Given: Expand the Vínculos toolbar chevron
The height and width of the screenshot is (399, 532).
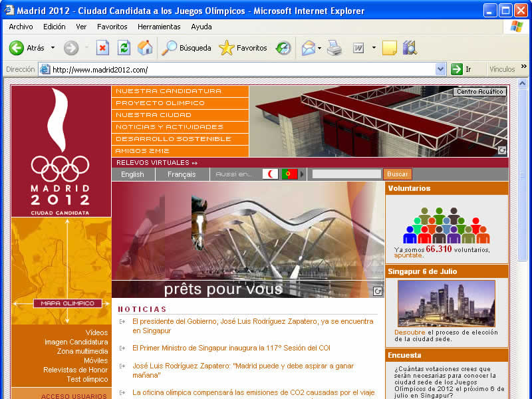Looking at the screenshot, I should tap(524, 66).
